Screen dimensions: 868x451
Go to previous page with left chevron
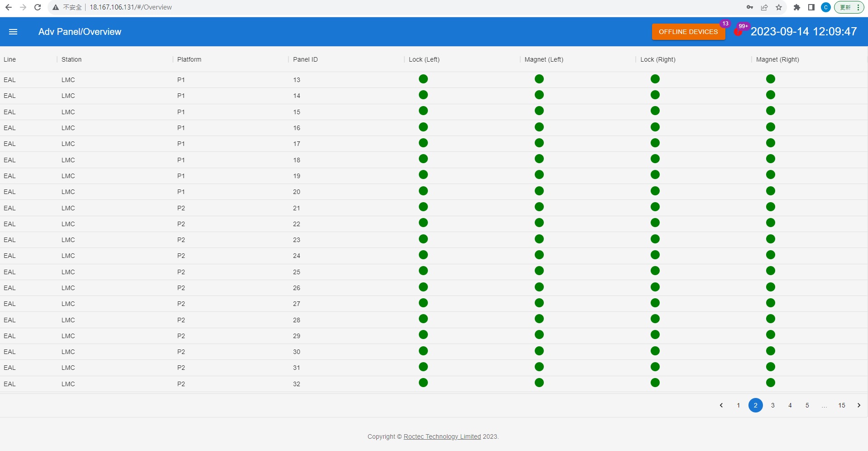pyautogui.click(x=721, y=405)
